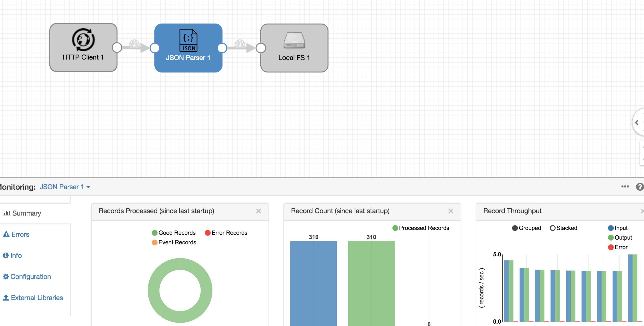
Task: Switch to the Summary tab
Action: [x=35, y=213]
